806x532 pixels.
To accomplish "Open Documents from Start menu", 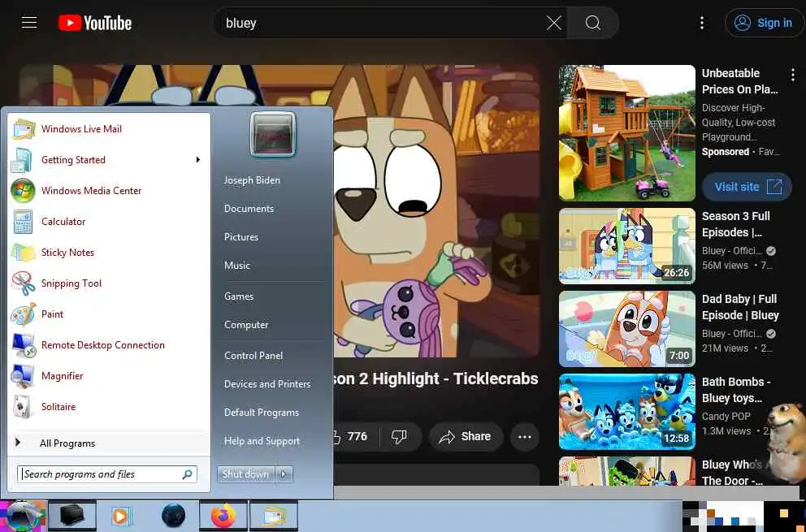I will click(249, 209).
